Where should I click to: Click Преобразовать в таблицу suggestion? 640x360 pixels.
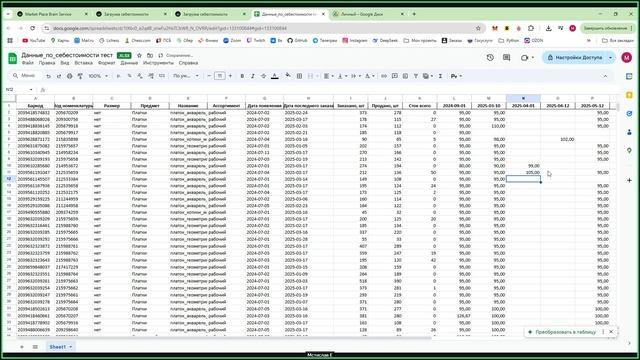click(x=565, y=332)
